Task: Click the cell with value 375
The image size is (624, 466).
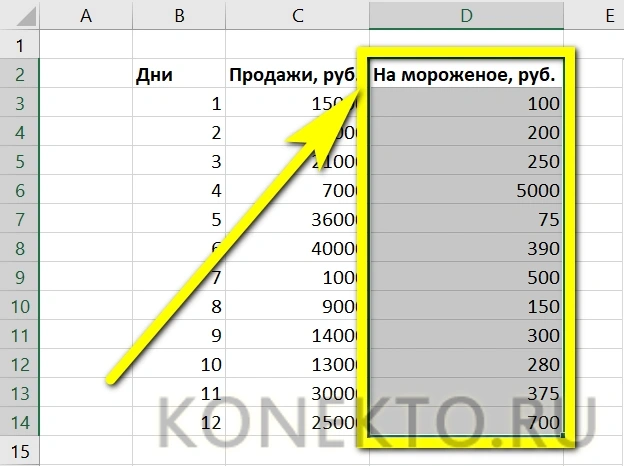Action: [x=465, y=393]
